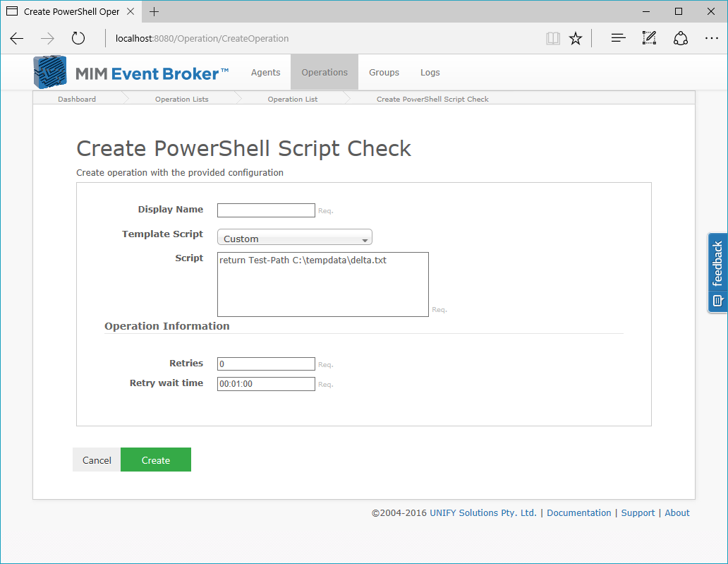Open the Logs menu item
Viewport: 728px width, 564px height.
tap(430, 73)
